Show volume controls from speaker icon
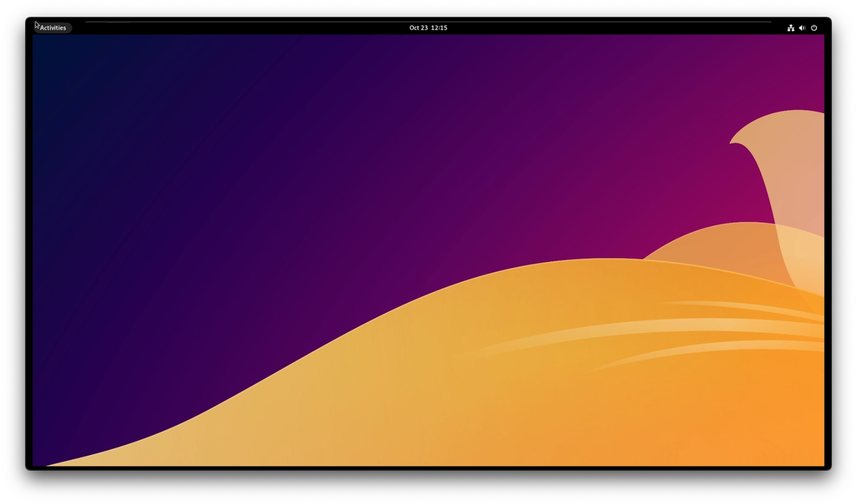The image size is (857, 504). (x=802, y=28)
